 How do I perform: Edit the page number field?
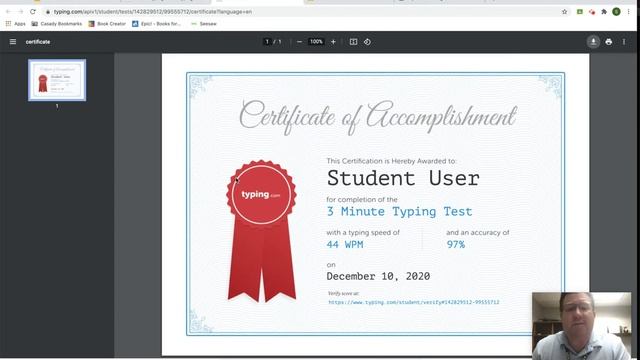click(267, 42)
